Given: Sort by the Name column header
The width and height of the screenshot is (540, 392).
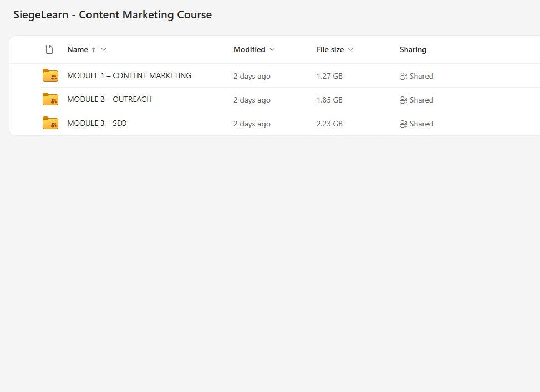Looking at the screenshot, I should 78,49.
